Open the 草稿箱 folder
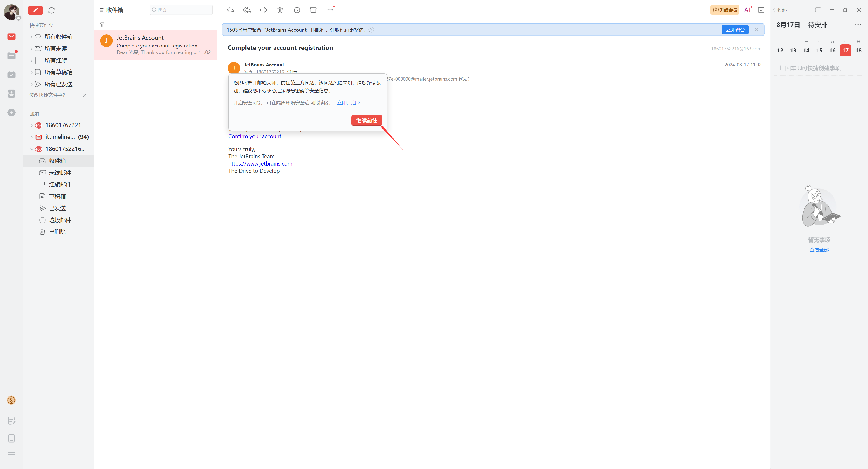This screenshot has width=868, height=469. [x=57, y=196]
